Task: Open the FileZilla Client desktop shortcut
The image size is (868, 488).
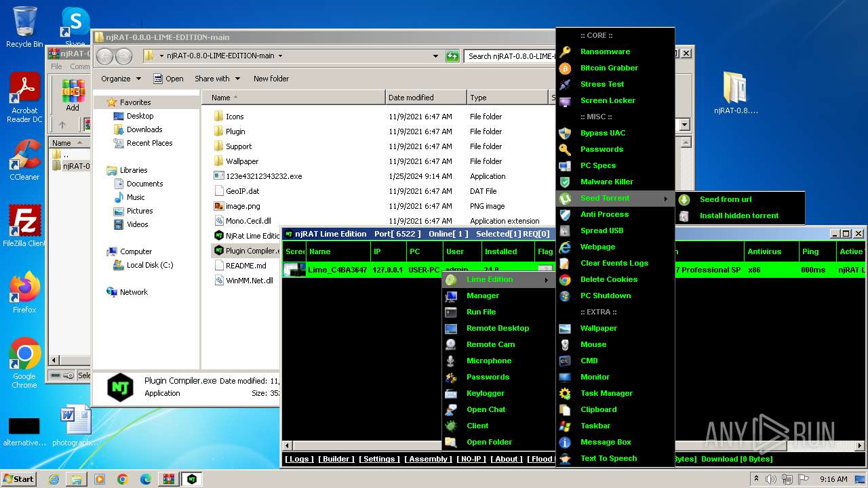Action: pyautogui.click(x=24, y=226)
